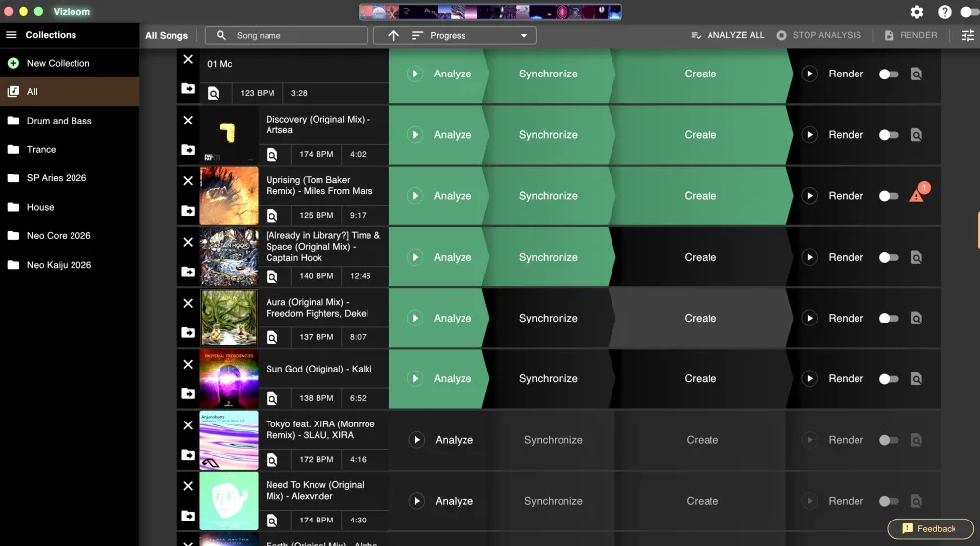Click the RENDER toolbar button
Screen dimensions: 980x546
910,35
